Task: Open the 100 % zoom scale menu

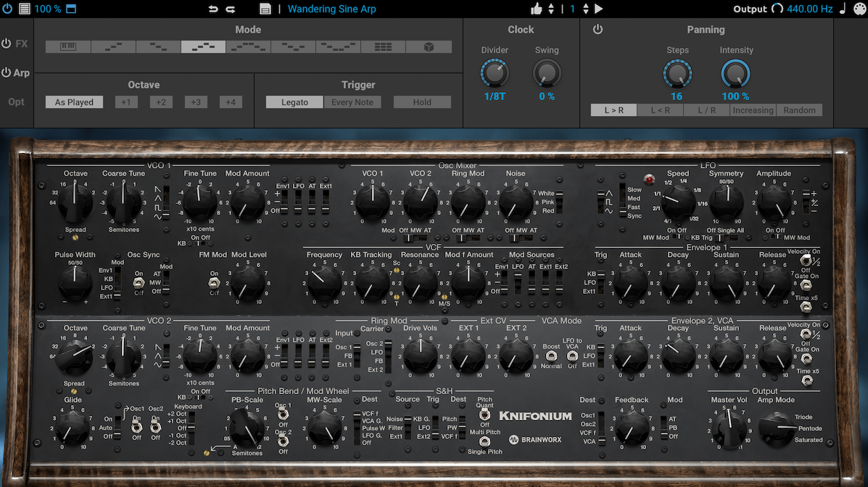Action: pos(48,9)
